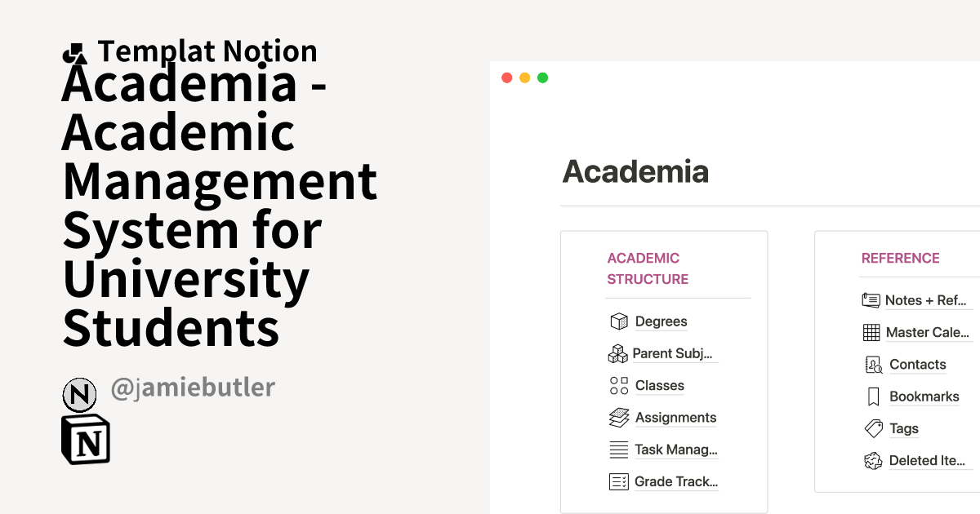This screenshot has width=980, height=514.
Task: Select the Parent Subjects stacked cubes icon
Action: [617, 353]
